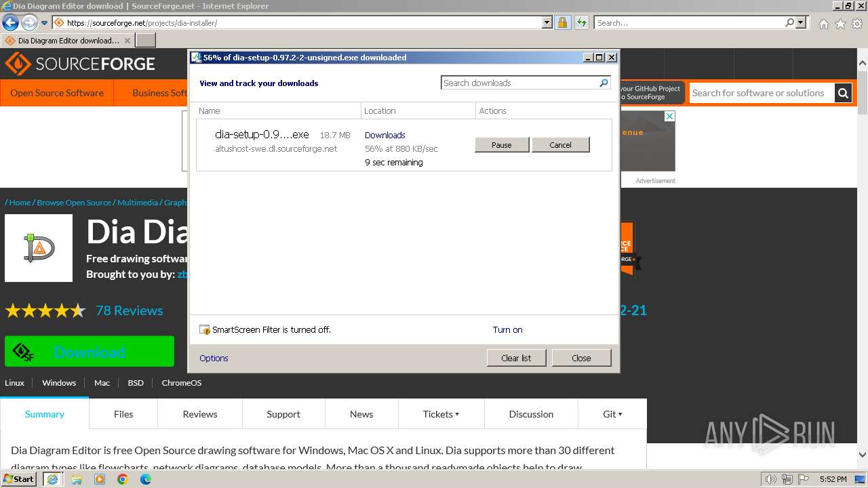Click the Home breadcrumb link
This screenshot has width=868, height=488.
20,202
